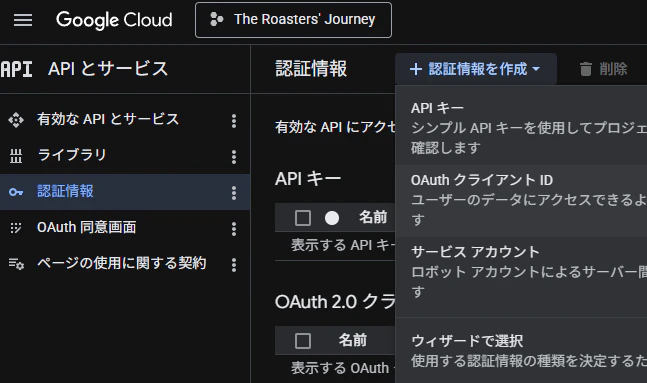Go to ライブラリ page
Screen dimensions: 647x383
coord(72,155)
